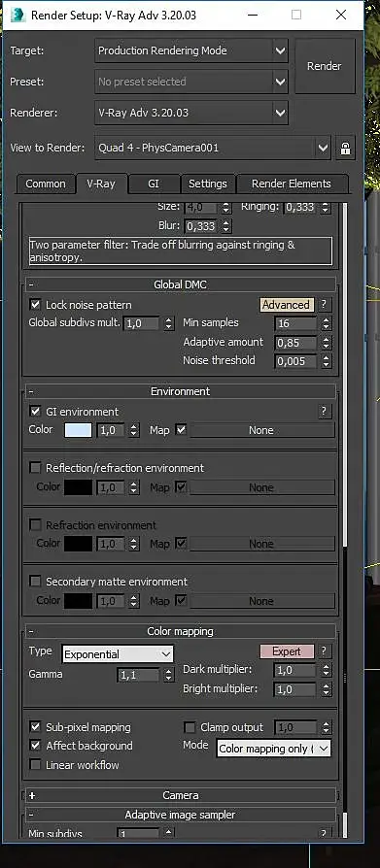Click the Expert mode button in Color mapping

point(287,651)
